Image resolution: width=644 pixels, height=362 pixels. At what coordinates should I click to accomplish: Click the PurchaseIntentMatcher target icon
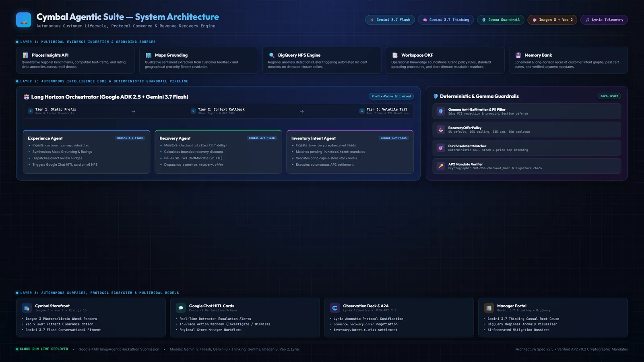pyautogui.click(x=441, y=148)
